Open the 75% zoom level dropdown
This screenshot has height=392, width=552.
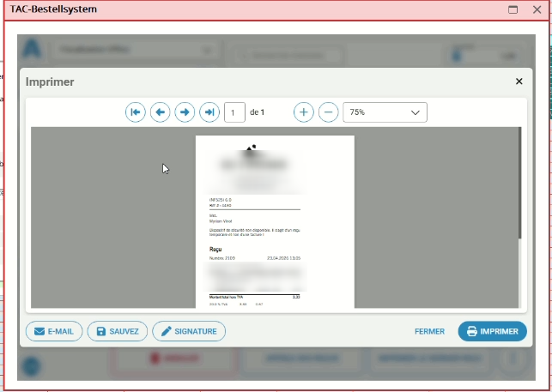coord(385,112)
